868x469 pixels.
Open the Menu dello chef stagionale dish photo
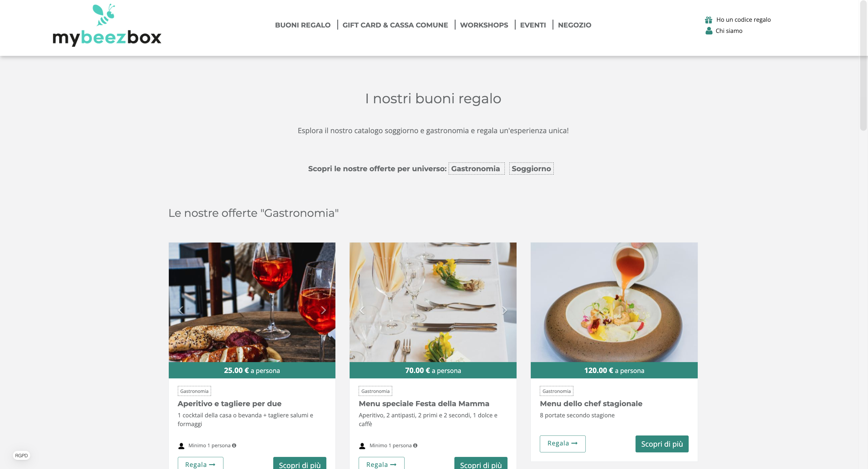[x=614, y=302]
